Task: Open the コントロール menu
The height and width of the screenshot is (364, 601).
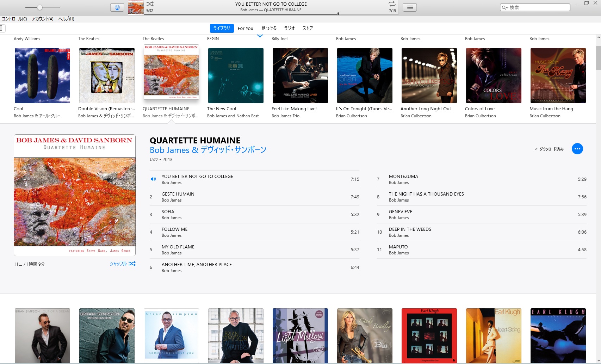Action: [14, 19]
